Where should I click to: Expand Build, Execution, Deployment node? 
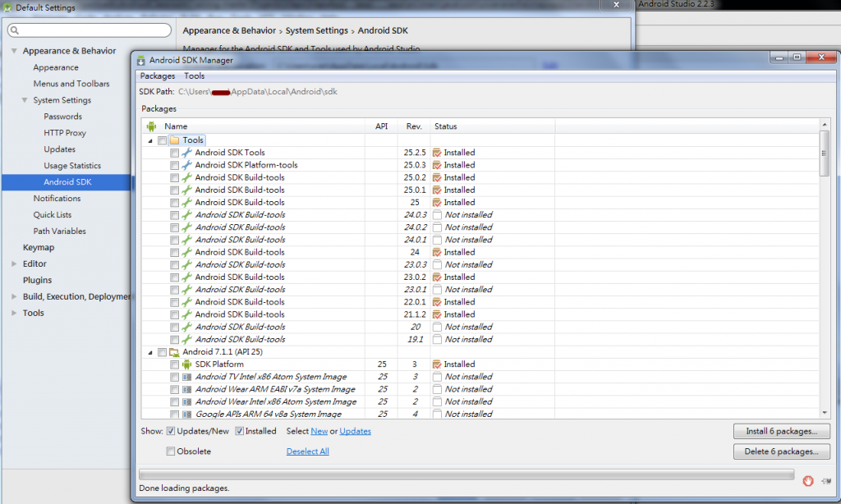click(14, 296)
